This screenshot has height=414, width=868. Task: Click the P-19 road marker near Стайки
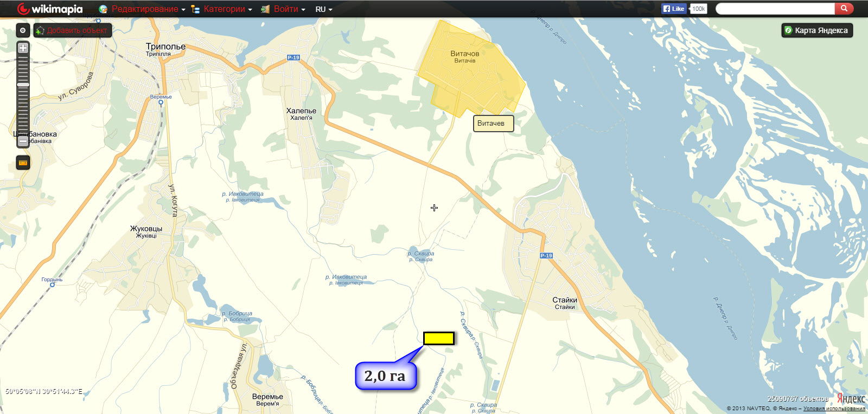coord(546,255)
